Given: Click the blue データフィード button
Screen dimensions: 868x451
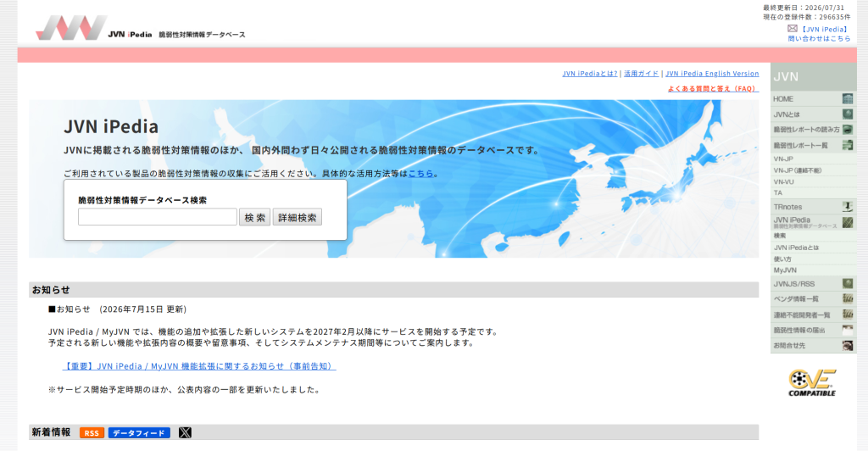Looking at the screenshot, I should click(x=139, y=432).
